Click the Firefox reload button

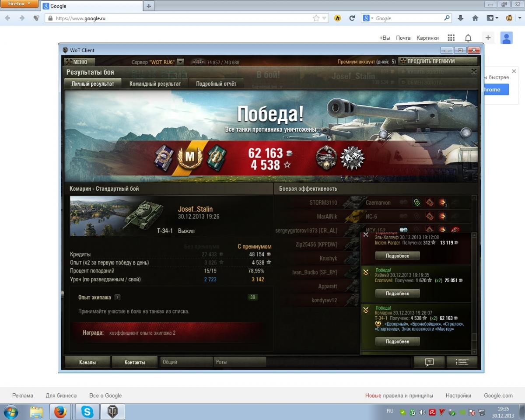pyautogui.click(x=352, y=18)
